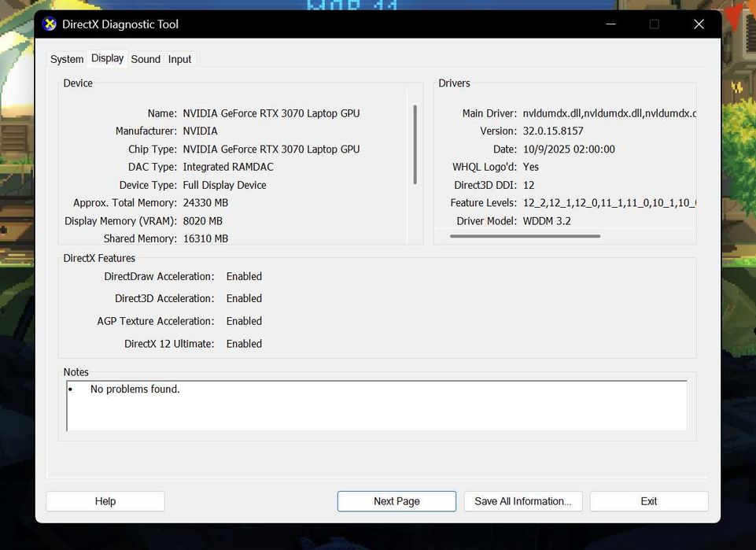
Task: Click AGP Texture Acceleration Enabled value
Action: click(244, 322)
